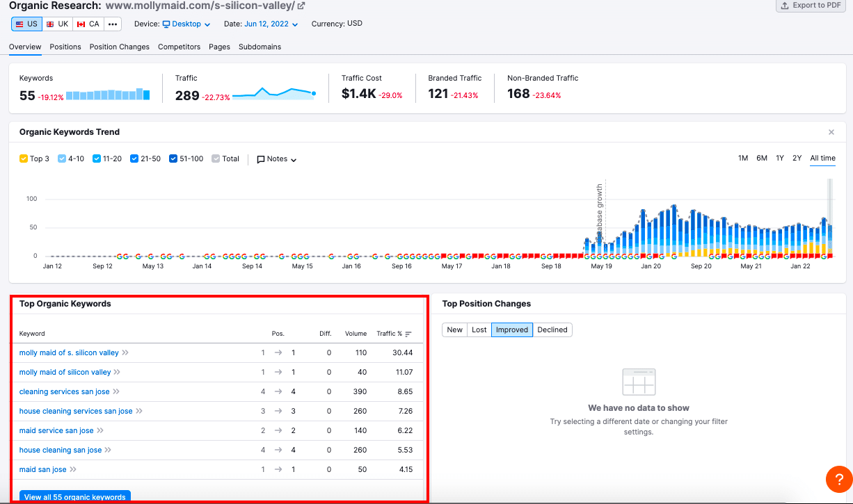Select the UK flag database
853x504 pixels.
tap(56, 23)
